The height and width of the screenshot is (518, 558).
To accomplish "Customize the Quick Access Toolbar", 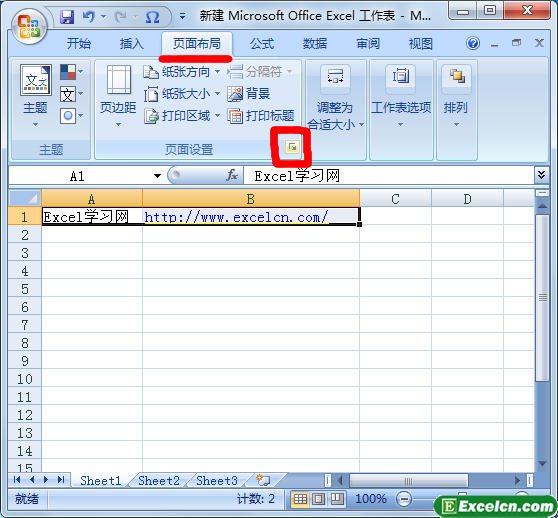I will pos(183,16).
